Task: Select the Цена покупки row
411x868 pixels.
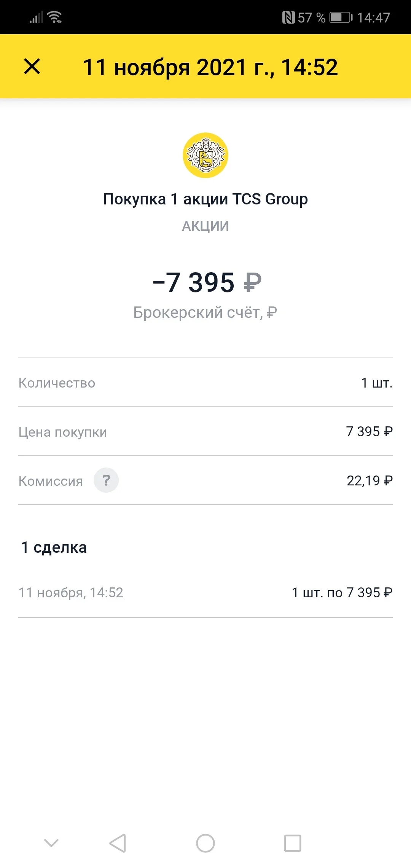Action: (205, 431)
